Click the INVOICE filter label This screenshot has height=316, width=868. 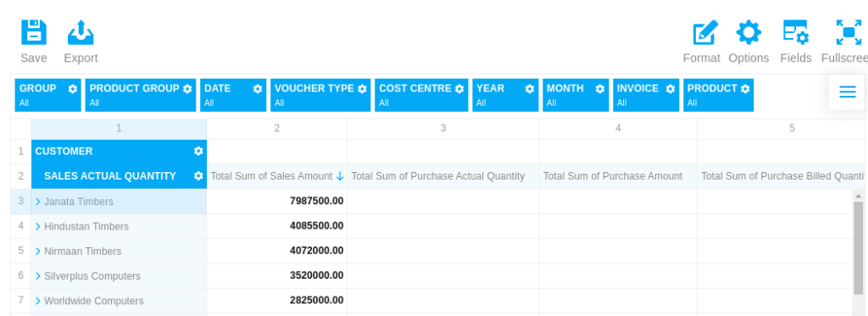[637, 89]
